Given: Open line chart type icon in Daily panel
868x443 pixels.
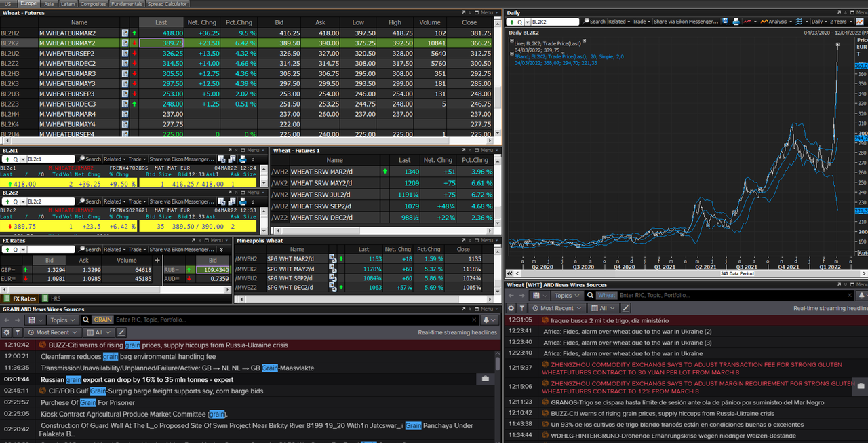Looking at the screenshot, I should coord(747,22).
